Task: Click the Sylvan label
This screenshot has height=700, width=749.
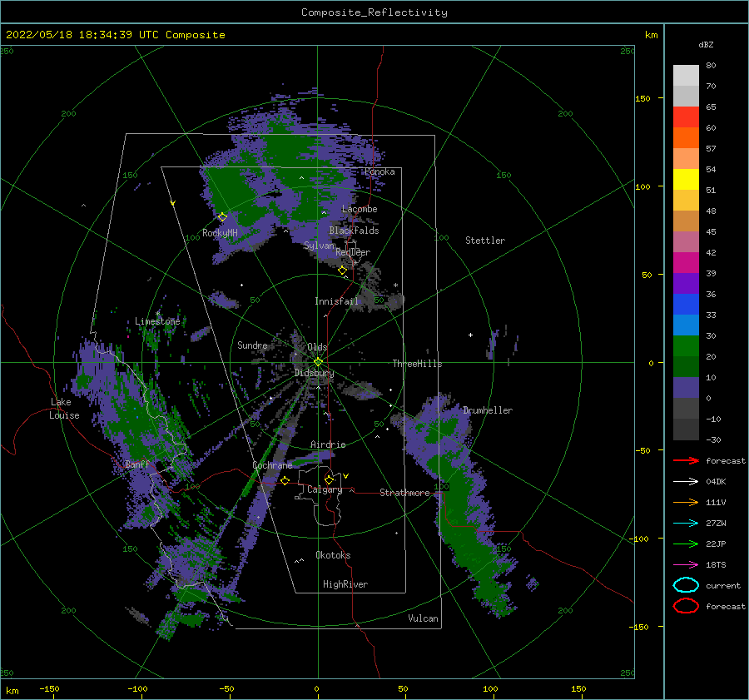Action: (x=319, y=246)
